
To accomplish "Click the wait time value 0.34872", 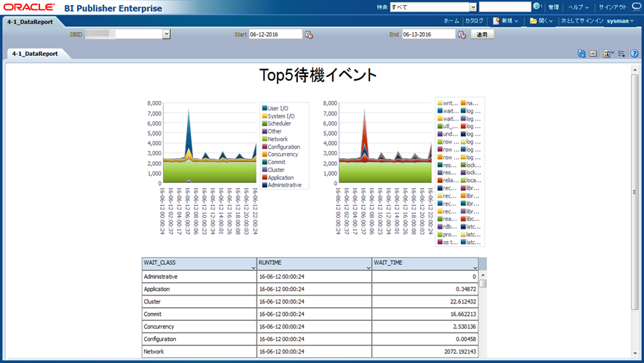I will pyautogui.click(x=466, y=289).
